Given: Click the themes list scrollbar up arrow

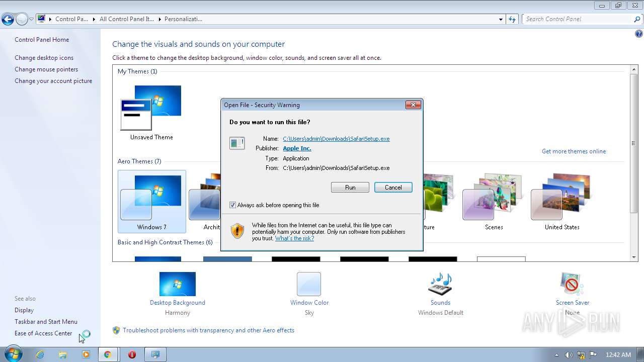Looking at the screenshot, I should click(x=634, y=69).
